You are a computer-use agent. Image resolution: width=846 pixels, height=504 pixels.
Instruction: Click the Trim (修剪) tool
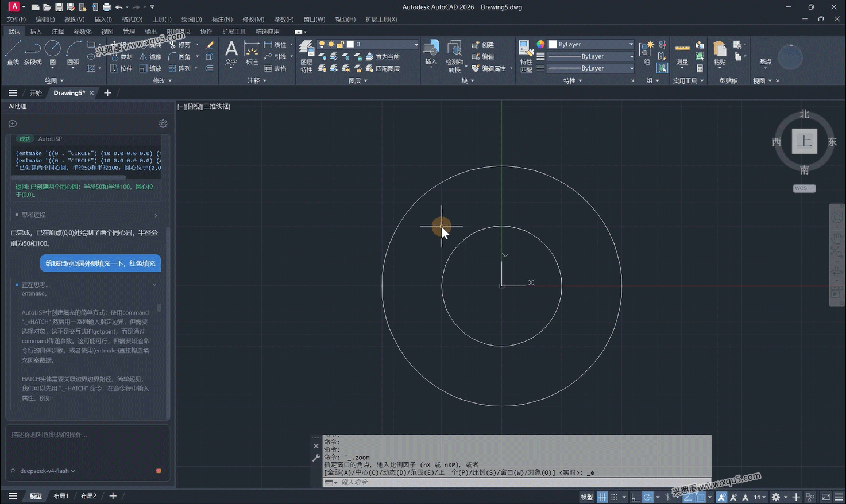[x=180, y=45]
